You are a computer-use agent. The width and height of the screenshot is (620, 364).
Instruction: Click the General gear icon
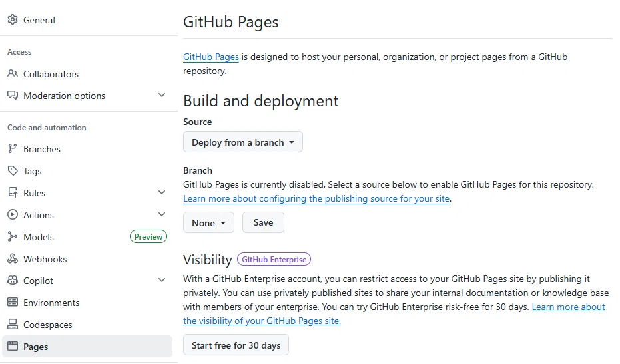pos(13,19)
